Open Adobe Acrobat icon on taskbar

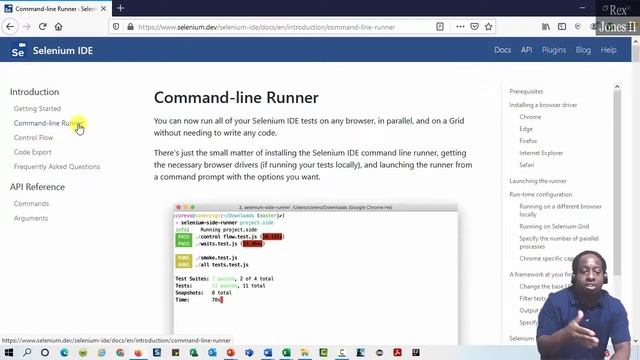pos(398,353)
